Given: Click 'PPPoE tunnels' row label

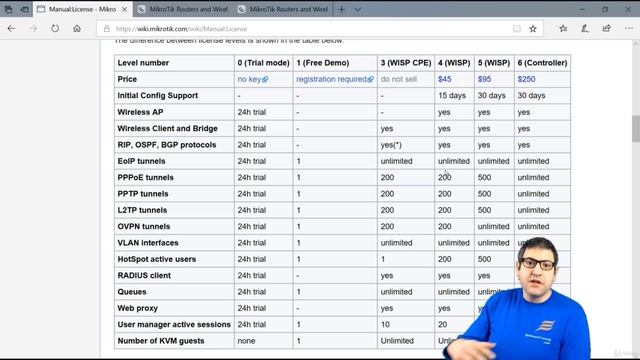Looking at the screenshot, I should (x=145, y=177).
